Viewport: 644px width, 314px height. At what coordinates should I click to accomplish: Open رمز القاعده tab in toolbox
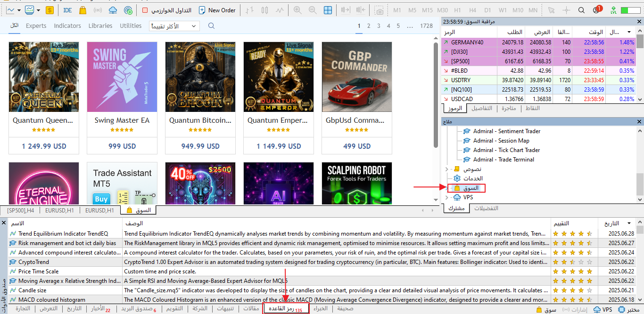point(286,309)
